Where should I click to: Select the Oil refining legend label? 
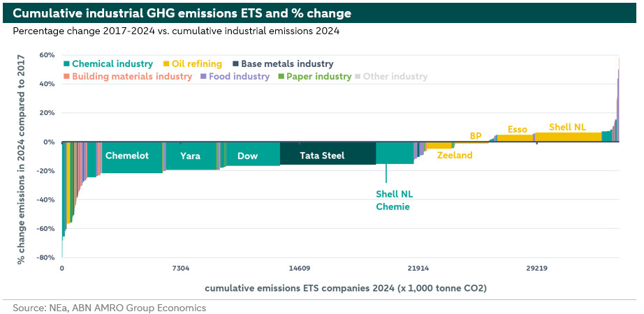point(197,64)
